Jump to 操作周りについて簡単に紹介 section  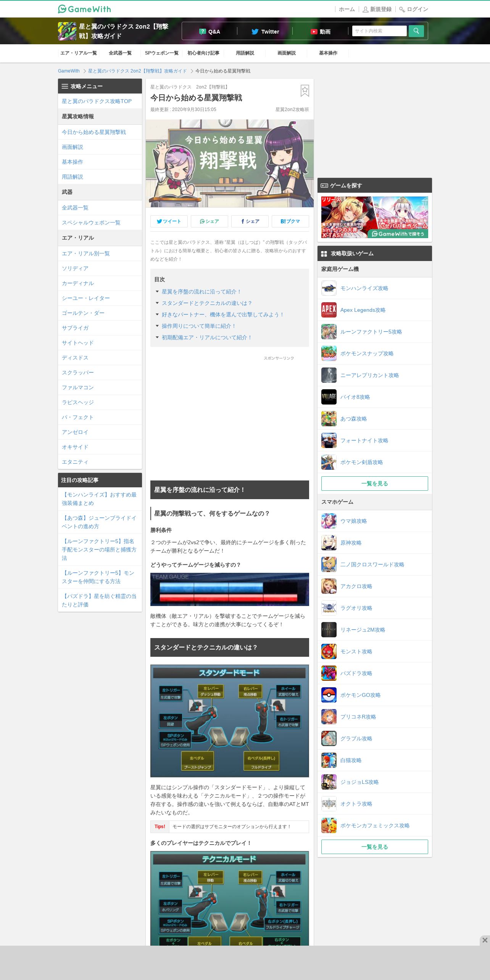(x=198, y=326)
